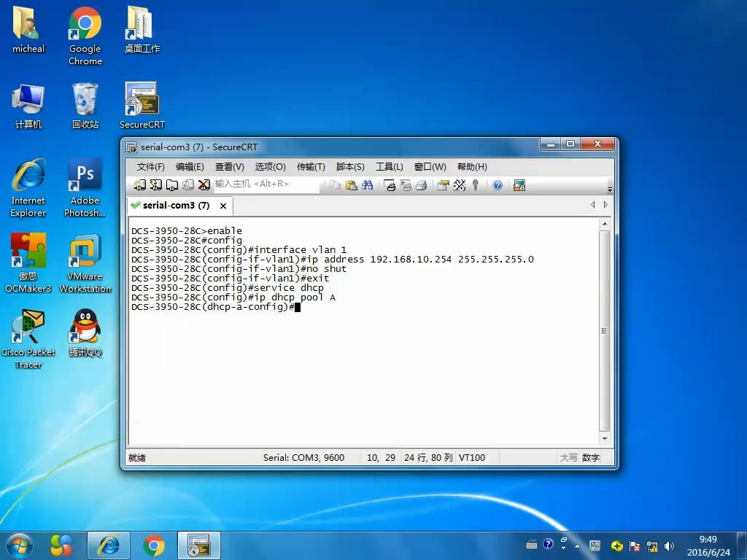Click the toolbar overflow arrow at right end
This screenshot has width=747, height=560.
611,190
